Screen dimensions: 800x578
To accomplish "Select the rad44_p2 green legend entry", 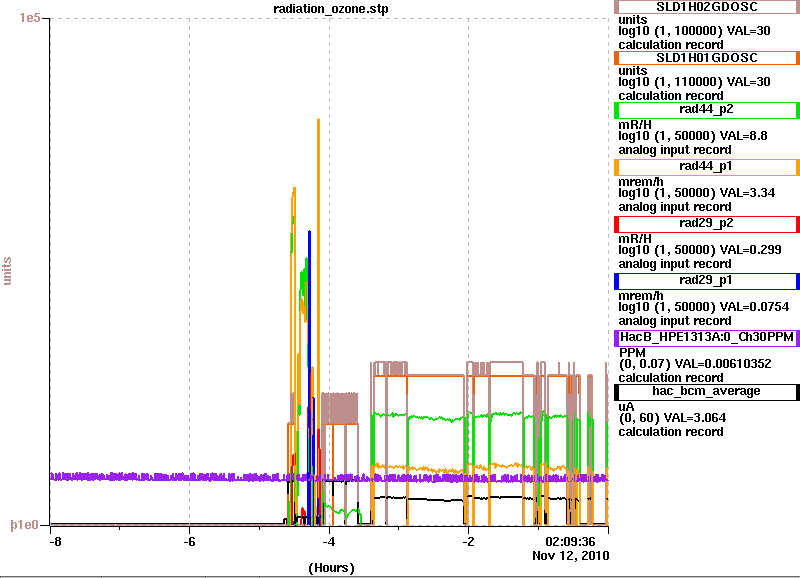I will tap(707, 110).
